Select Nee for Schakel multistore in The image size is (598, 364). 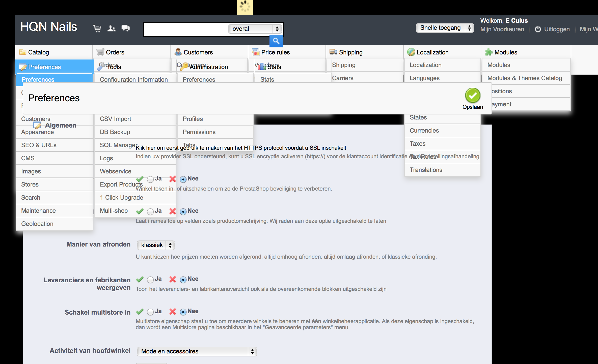point(183,312)
